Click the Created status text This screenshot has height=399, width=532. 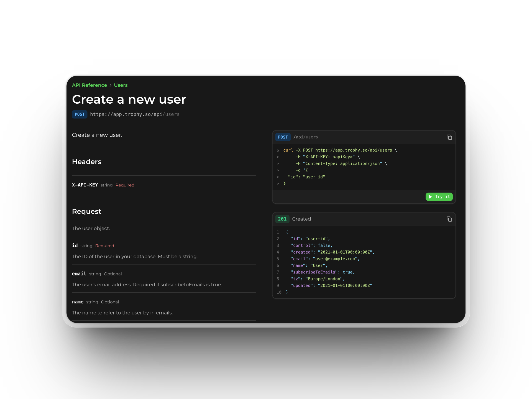pyautogui.click(x=301, y=219)
